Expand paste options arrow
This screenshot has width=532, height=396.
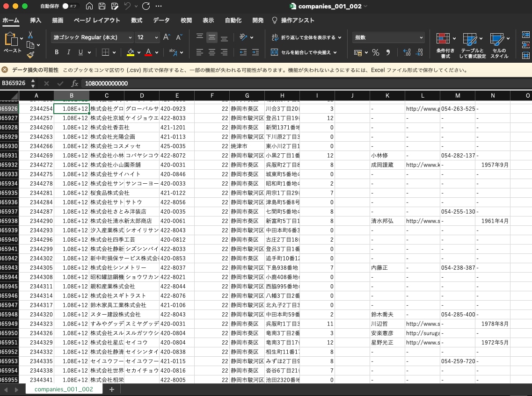tap(22, 38)
